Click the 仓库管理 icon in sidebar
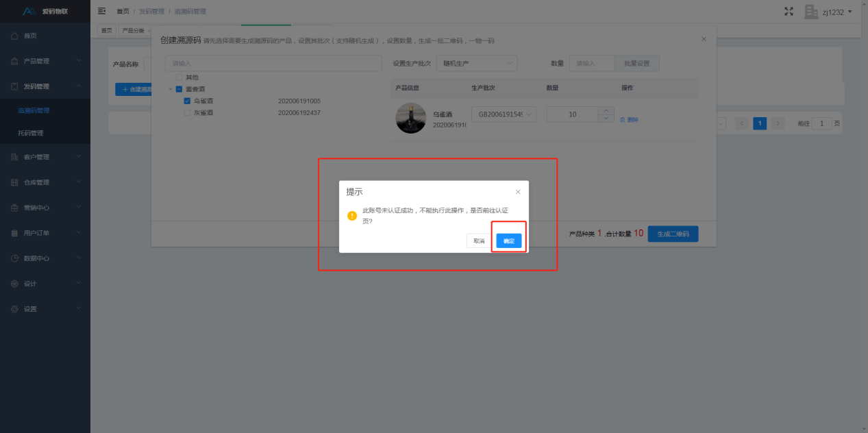The height and width of the screenshot is (433, 868). (14, 182)
